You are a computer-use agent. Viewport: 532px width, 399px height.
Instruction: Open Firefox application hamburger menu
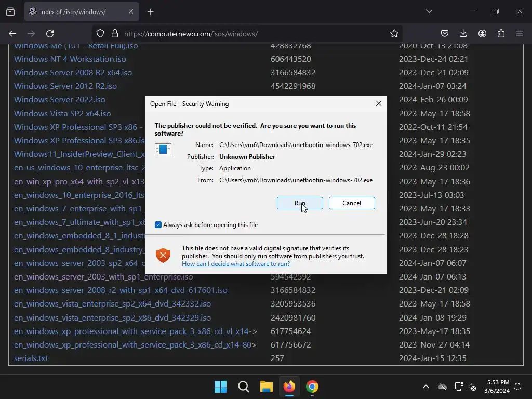click(x=520, y=34)
